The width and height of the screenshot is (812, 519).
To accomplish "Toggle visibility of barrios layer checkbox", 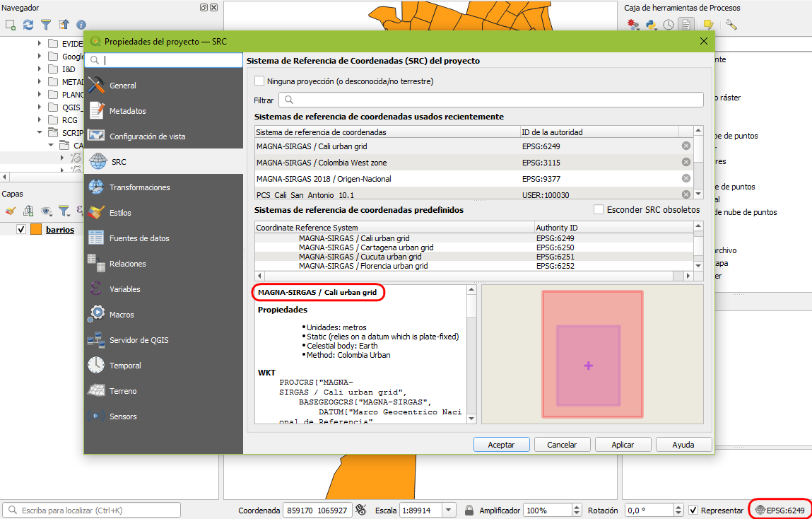I will (21, 230).
